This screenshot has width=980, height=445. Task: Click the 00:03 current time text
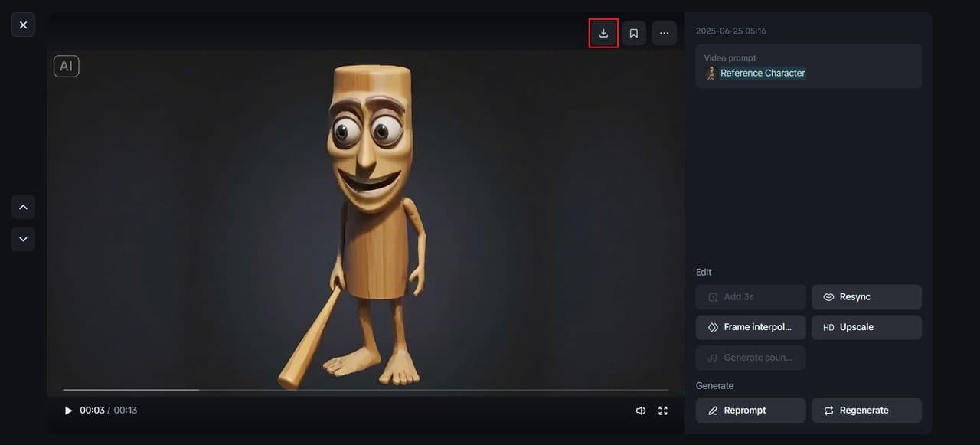tap(91, 411)
